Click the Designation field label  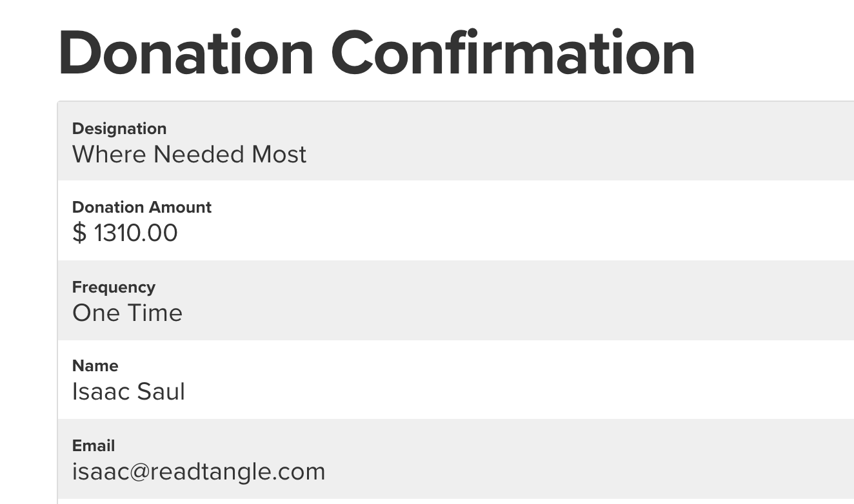pos(119,129)
